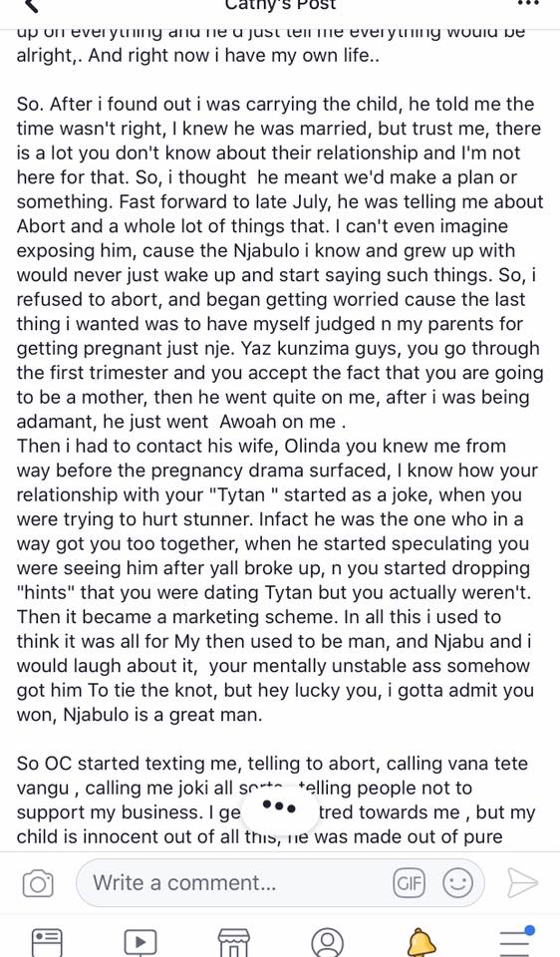Tap the camera icon to attach a photo

click(x=38, y=883)
